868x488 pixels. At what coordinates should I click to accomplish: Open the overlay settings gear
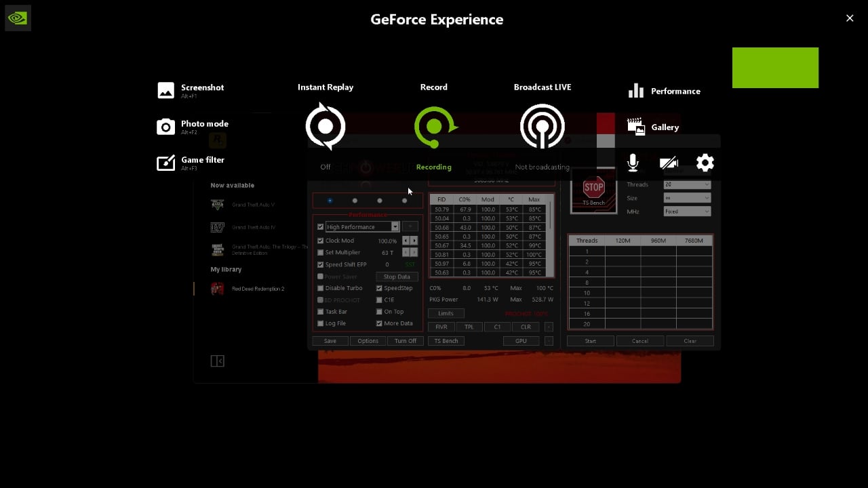705,163
